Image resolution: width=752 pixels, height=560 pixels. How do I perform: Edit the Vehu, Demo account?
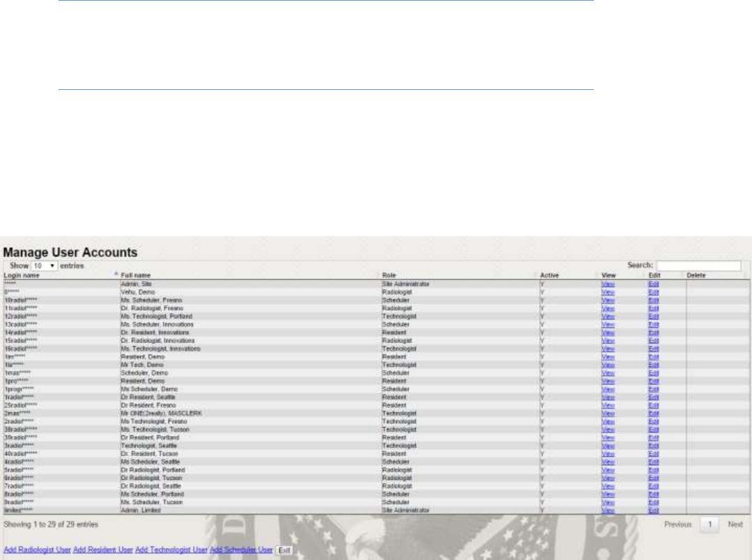pos(654,293)
